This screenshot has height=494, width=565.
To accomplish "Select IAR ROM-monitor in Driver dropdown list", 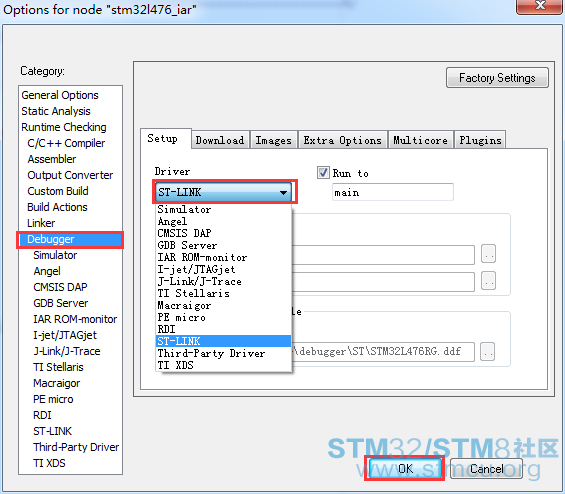I will click(x=223, y=257).
